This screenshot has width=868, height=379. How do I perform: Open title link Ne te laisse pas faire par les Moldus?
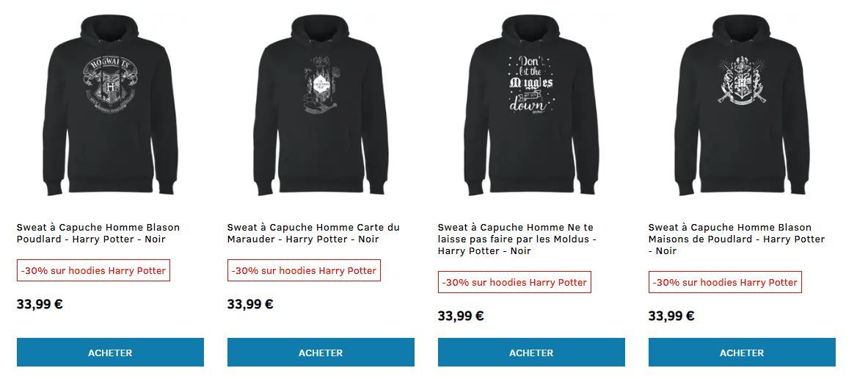point(517,239)
